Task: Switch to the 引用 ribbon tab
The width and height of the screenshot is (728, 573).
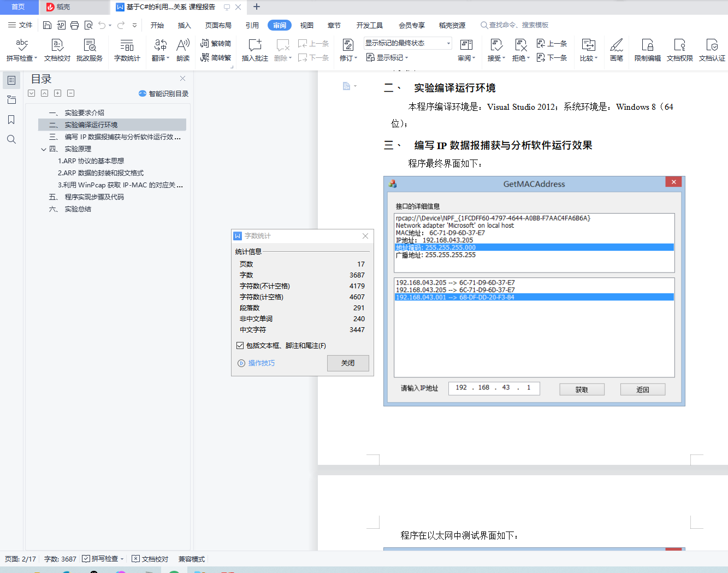Action: click(x=252, y=25)
